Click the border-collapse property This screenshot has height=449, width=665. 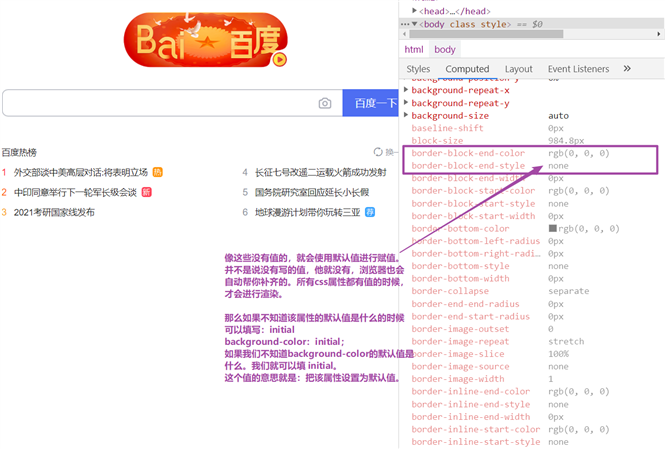450,291
